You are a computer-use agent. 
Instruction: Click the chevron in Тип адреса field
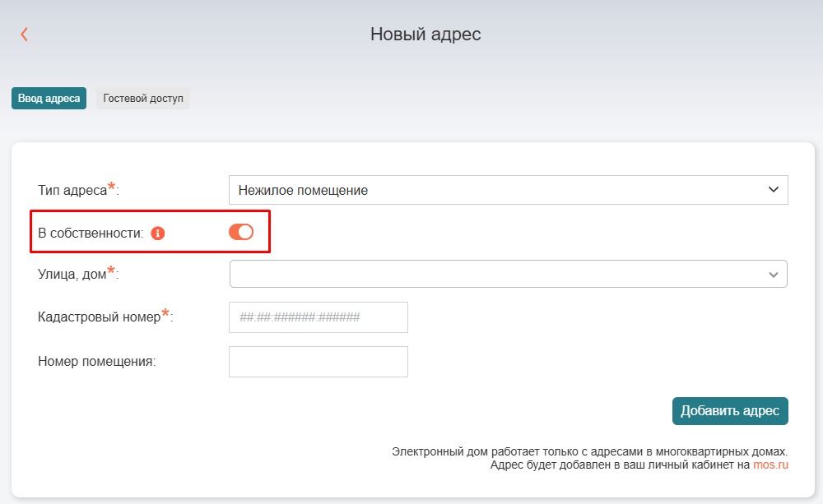[x=773, y=190]
